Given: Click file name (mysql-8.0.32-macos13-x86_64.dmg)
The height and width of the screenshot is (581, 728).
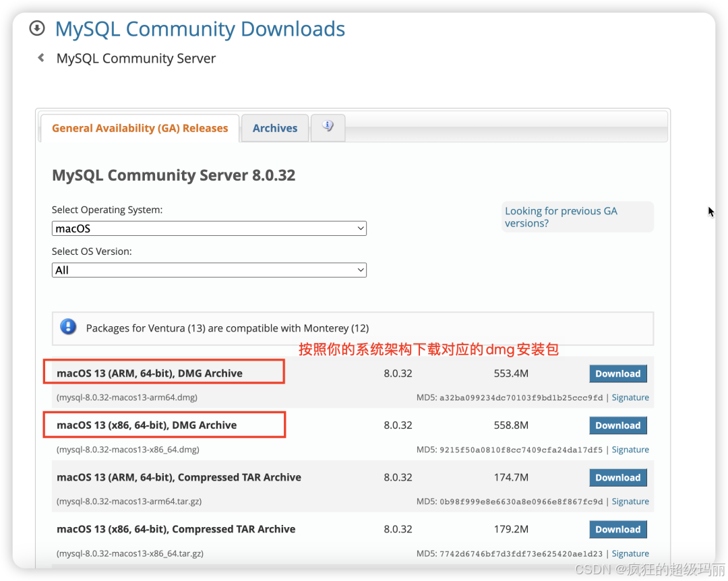Looking at the screenshot, I should [127, 450].
